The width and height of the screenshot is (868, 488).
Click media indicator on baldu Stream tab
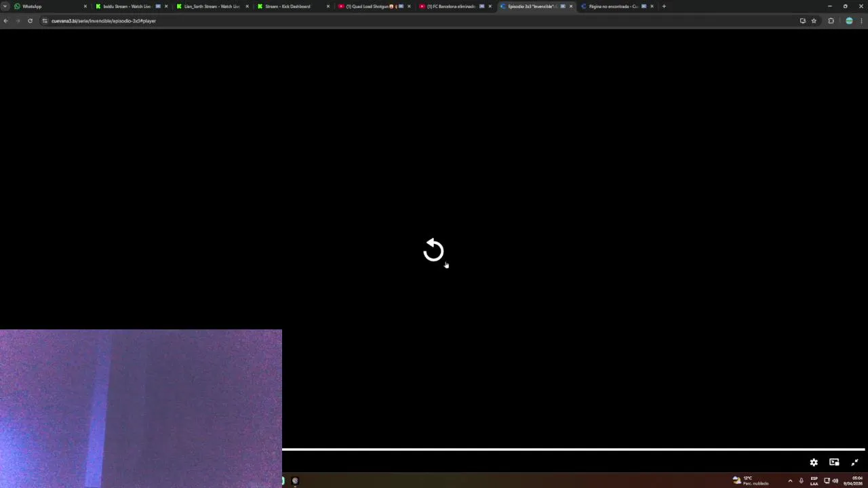[158, 6]
